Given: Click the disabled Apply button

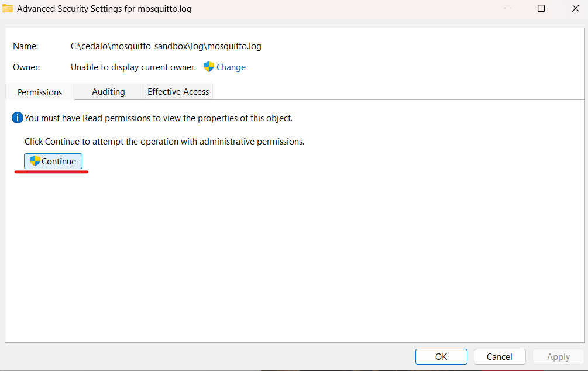Looking at the screenshot, I should pos(558,356).
